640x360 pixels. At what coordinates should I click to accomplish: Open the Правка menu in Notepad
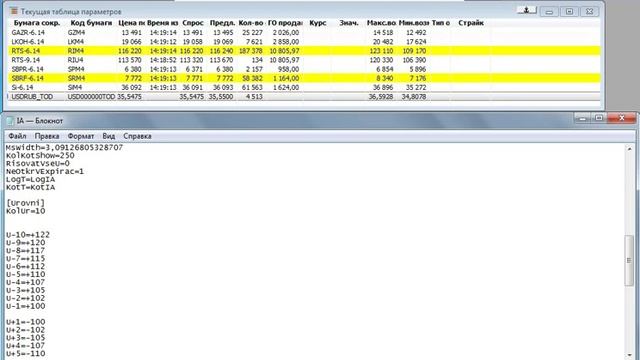(x=47, y=136)
